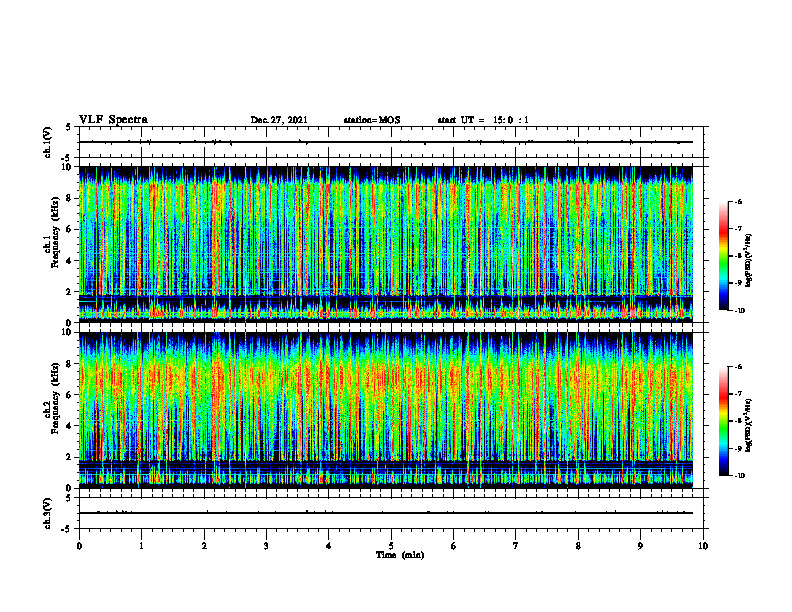
Task: Click the ch.2 spectrogram color scale bar
Action: pos(723,421)
